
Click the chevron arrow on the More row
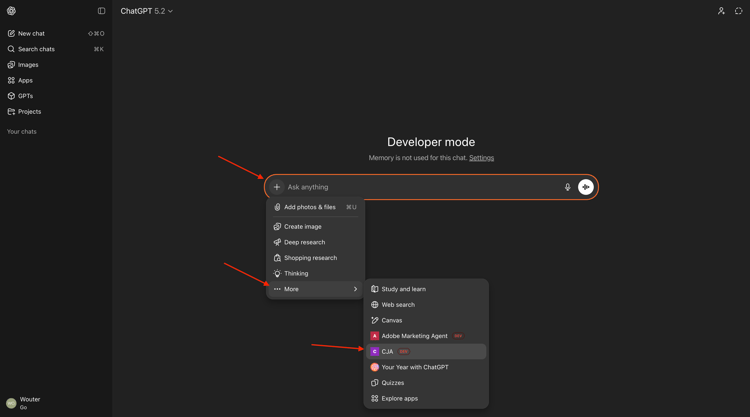(x=355, y=289)
